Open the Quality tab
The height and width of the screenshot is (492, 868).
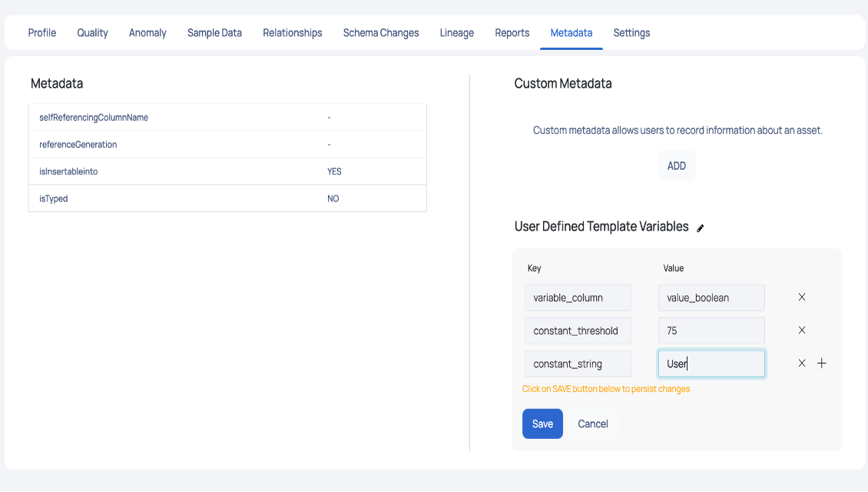coord(92,32)
